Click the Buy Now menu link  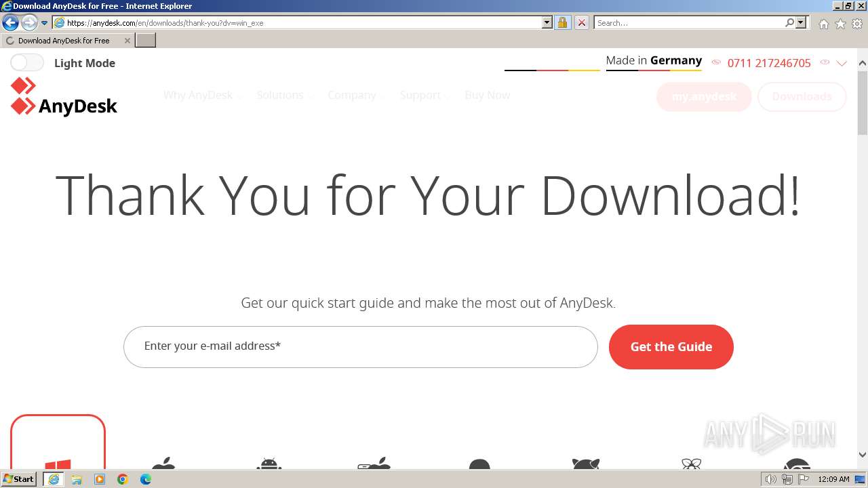point(487,95)
